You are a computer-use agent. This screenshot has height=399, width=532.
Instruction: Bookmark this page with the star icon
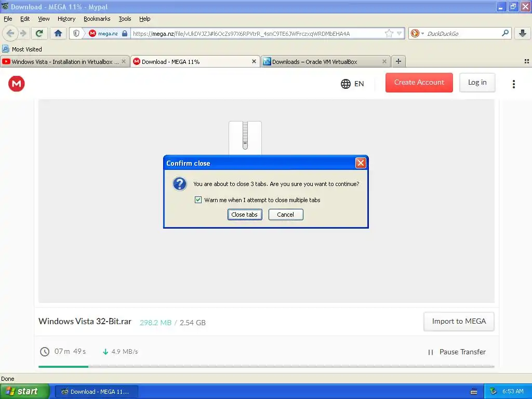389,33
